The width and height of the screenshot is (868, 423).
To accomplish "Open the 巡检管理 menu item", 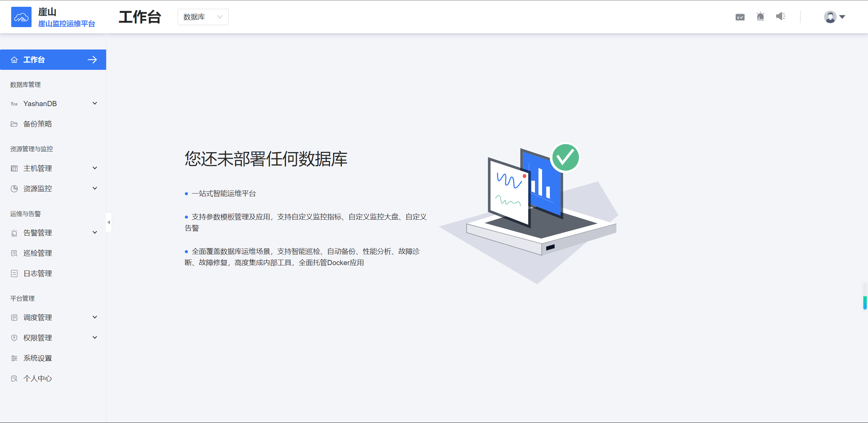I will click(x=53, y=253).
